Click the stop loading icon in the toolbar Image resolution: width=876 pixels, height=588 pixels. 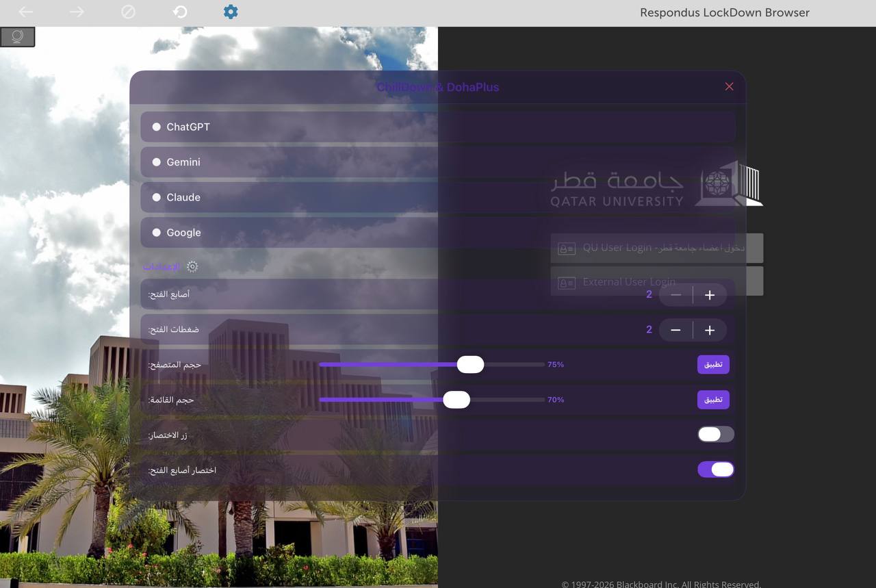(128, 12)
